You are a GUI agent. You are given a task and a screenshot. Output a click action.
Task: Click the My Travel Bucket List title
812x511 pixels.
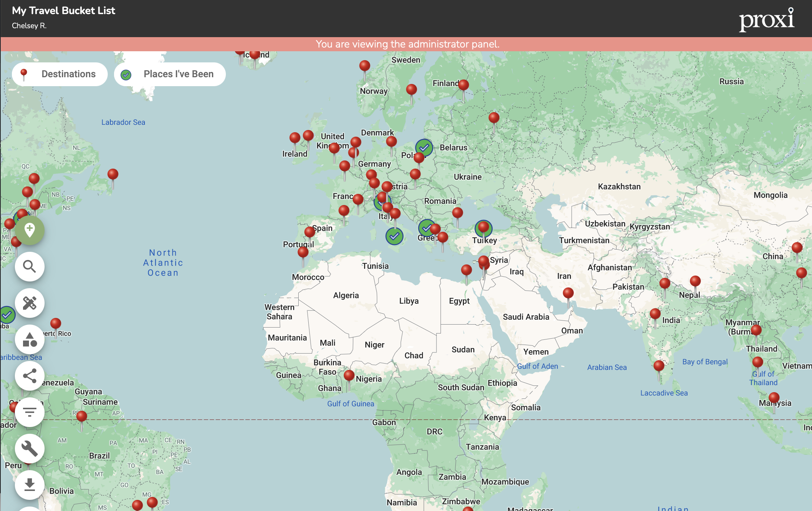pos(64,10)
